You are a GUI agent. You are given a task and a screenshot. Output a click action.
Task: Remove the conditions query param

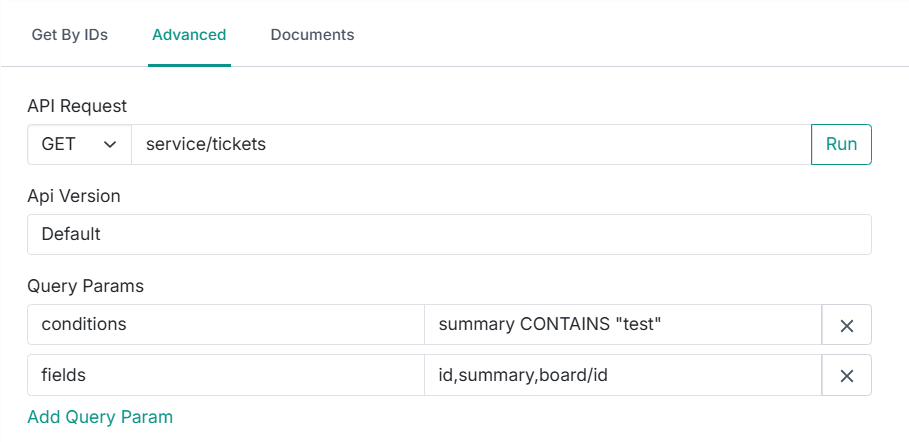point(846,325)
